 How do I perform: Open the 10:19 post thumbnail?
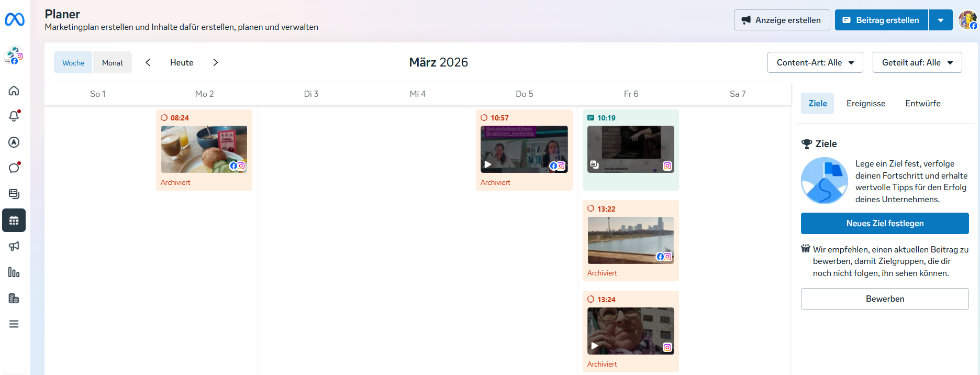631,149
